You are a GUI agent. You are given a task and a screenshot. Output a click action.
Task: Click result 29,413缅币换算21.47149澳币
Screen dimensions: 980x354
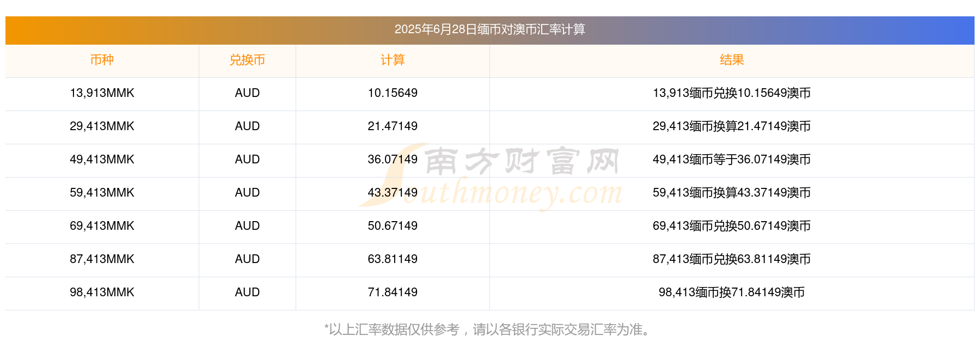coord(732,126)
